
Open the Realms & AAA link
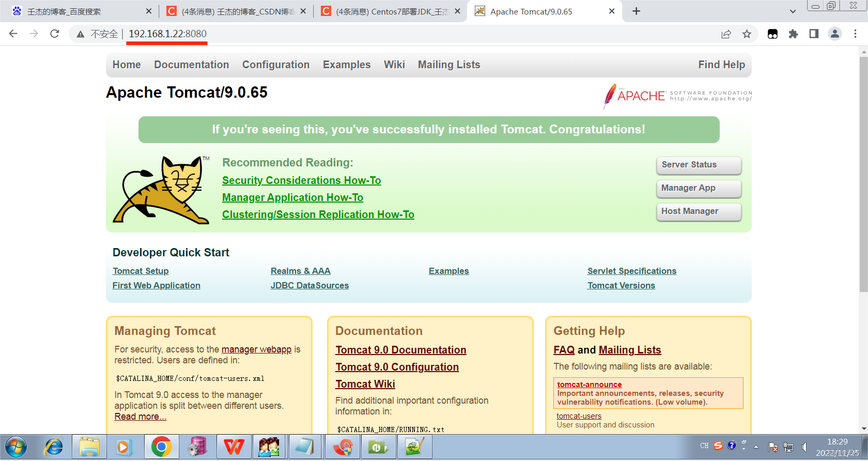tap(301, 271)
